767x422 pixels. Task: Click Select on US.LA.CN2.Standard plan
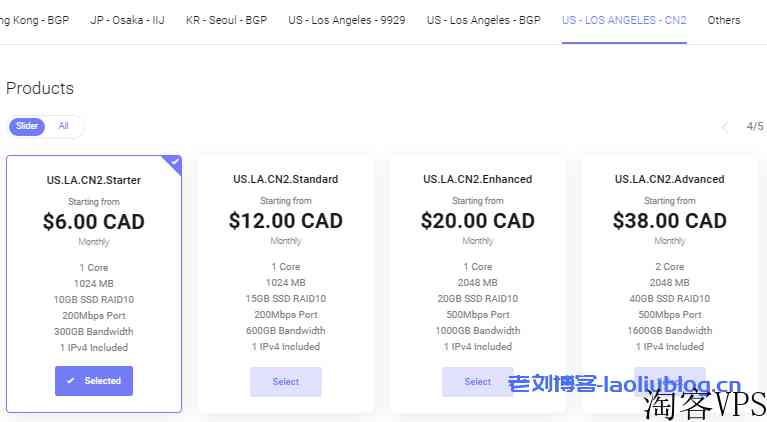(285, 382)
